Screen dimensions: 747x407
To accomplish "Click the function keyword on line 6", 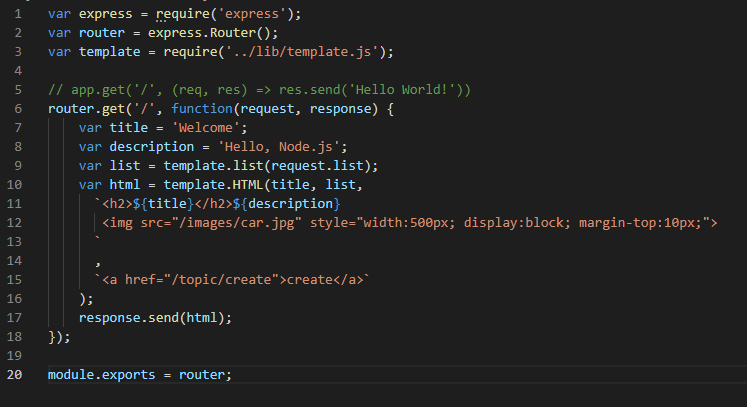I will pos(202,109).
